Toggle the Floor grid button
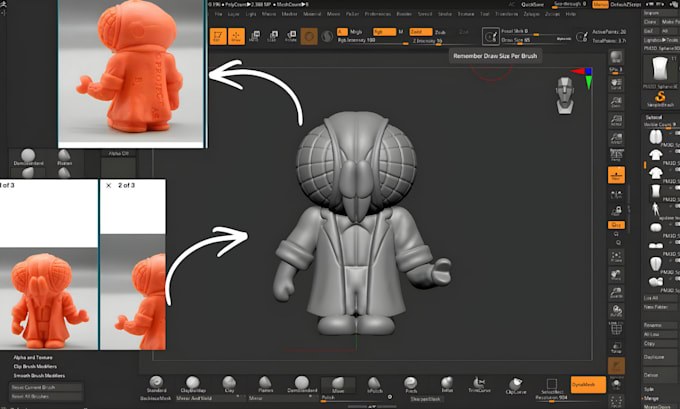The width and height of the screenshot is (680, 409). tap(616, 175)
